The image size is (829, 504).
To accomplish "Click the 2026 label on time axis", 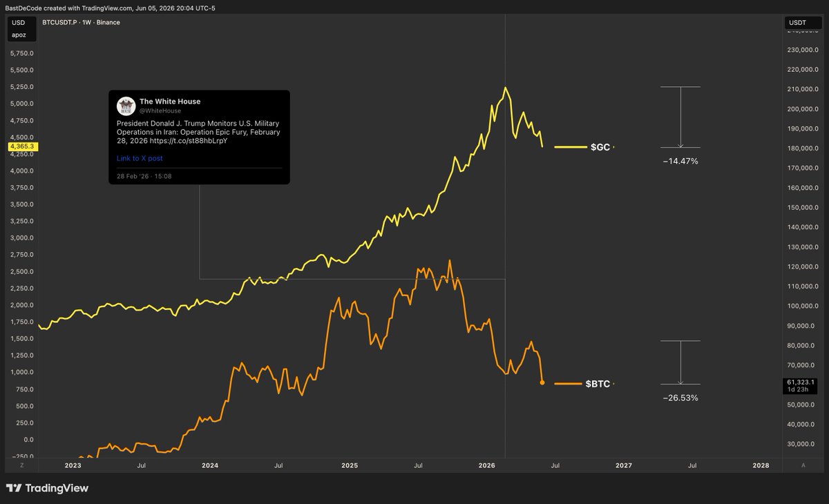I will pyautogui.click(x=486, y=466).
